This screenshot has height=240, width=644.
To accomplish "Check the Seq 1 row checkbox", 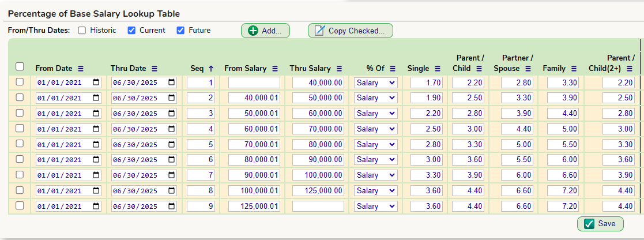I will pyautogui.click(x=20, y=82).
